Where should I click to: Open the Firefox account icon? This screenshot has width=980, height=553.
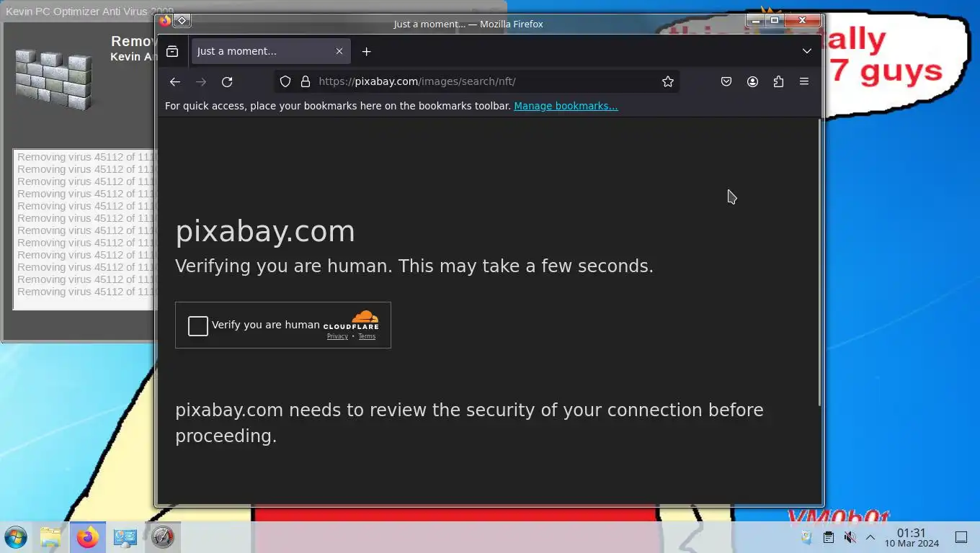(752, 82)
